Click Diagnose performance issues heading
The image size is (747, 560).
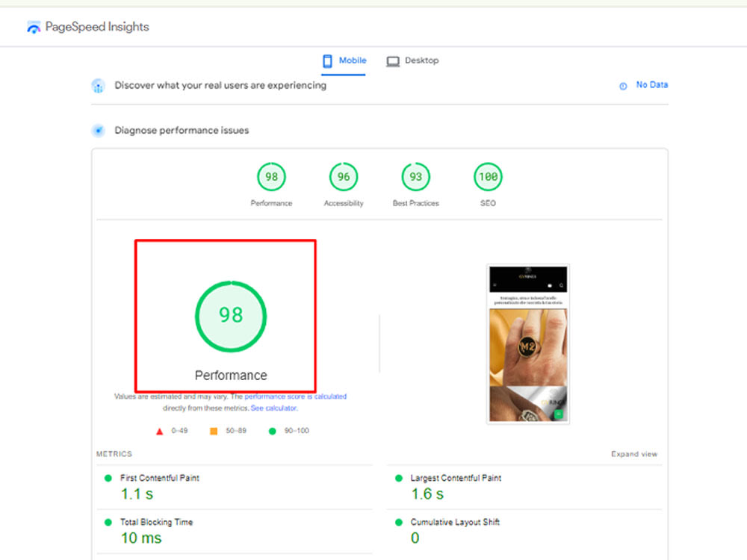pos(182,131)
